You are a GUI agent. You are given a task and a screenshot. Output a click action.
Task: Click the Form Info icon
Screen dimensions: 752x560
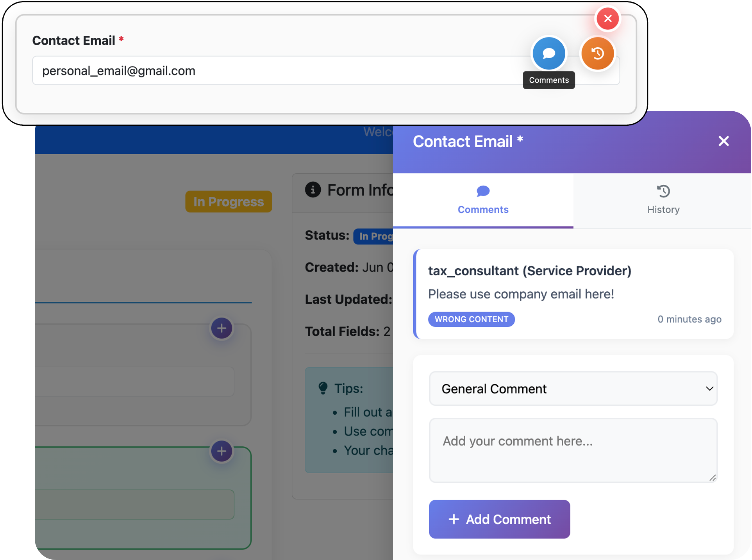tap(313, 190)
